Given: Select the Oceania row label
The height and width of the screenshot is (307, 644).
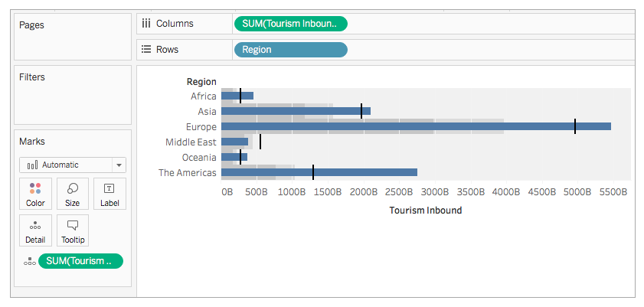Looking at the screenshot, I should (199, 158).
